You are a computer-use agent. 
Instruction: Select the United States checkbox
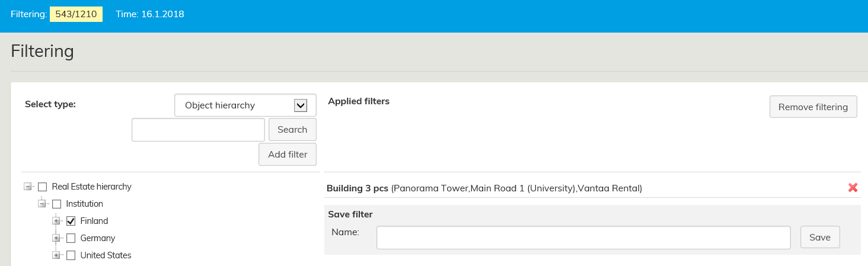point(71,255)
